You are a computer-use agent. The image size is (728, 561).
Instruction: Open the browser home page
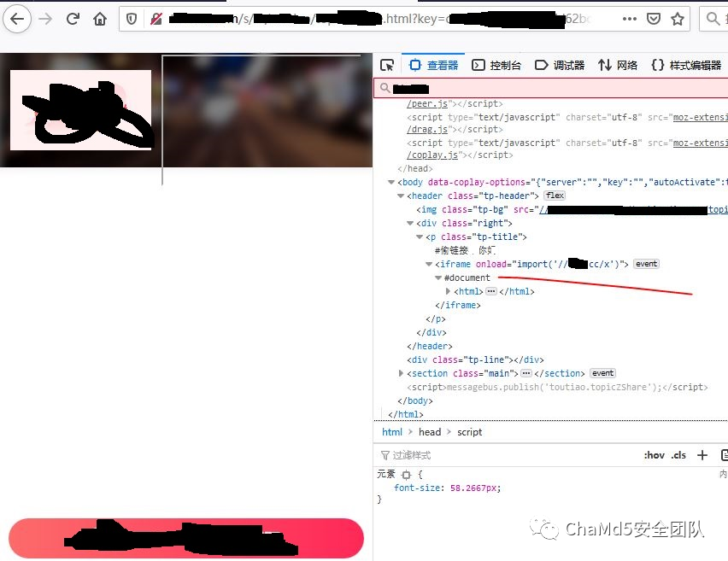(x=100, y=19)
